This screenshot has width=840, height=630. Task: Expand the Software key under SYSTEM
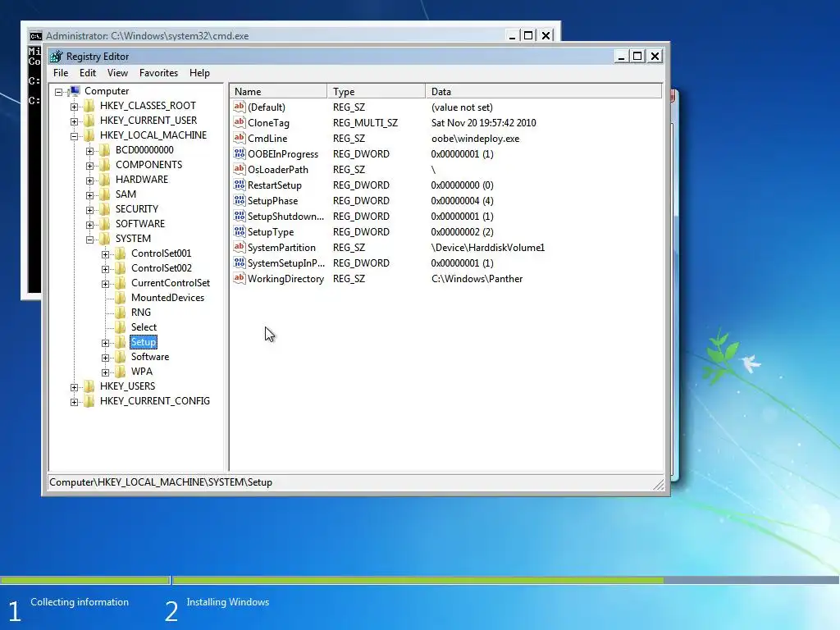tap(106, 358)
